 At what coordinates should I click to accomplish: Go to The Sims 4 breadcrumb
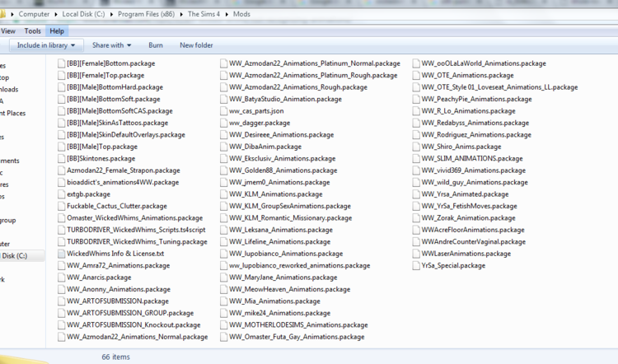click(204, 14)
